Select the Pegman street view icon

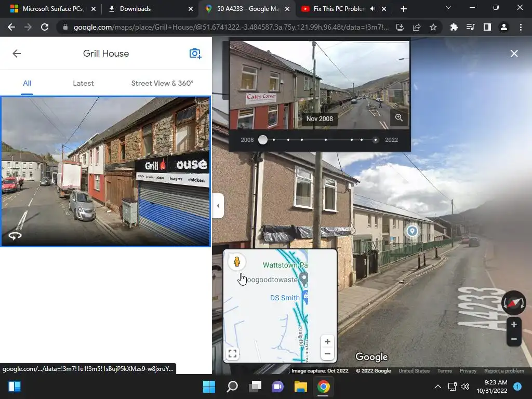(237, 262)
